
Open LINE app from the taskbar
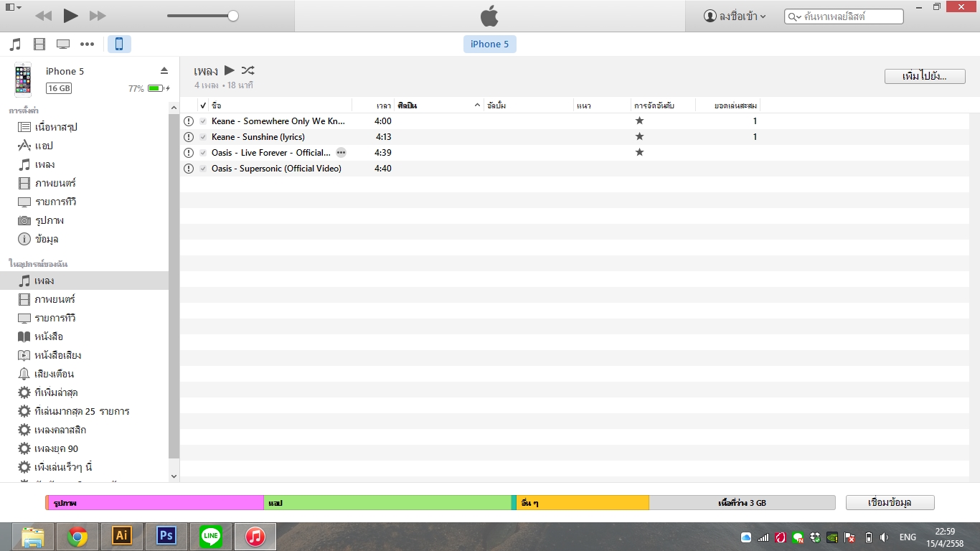(x=211, y=536)
